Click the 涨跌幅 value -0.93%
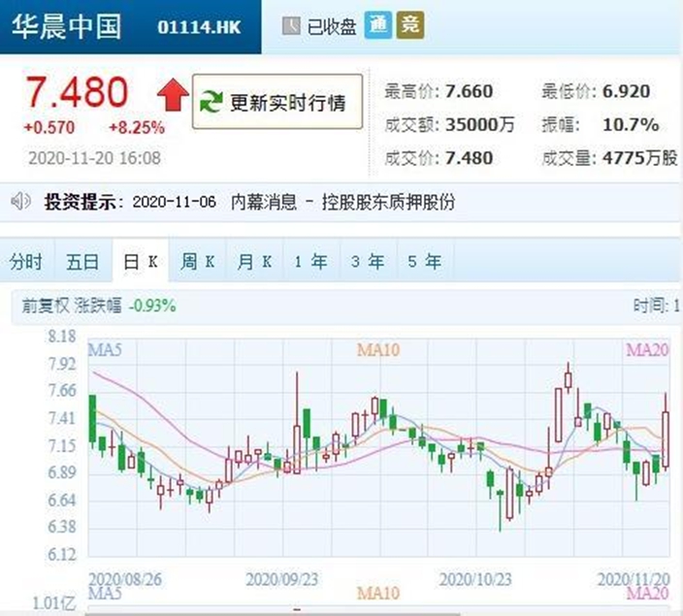 click(x=152, y=306)
